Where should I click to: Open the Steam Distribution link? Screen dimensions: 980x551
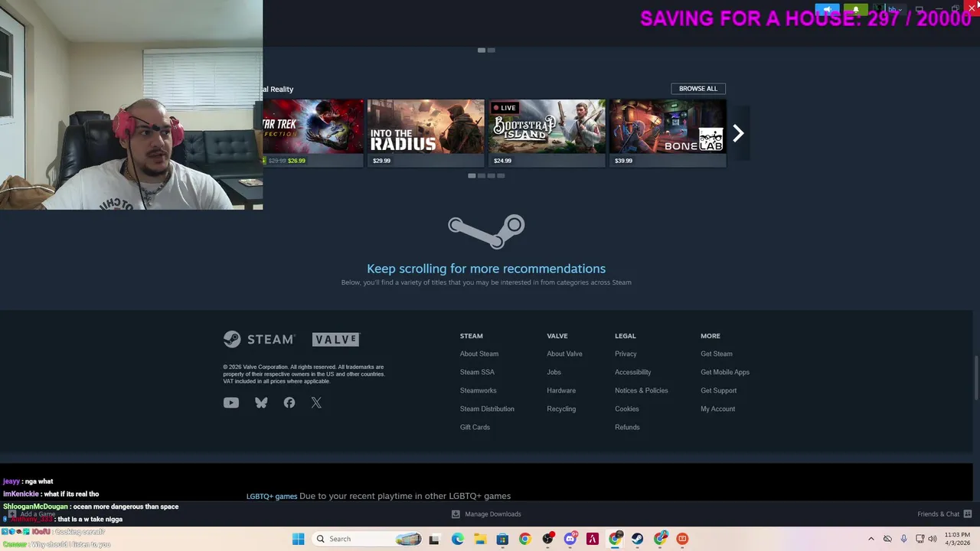(487, 409)
